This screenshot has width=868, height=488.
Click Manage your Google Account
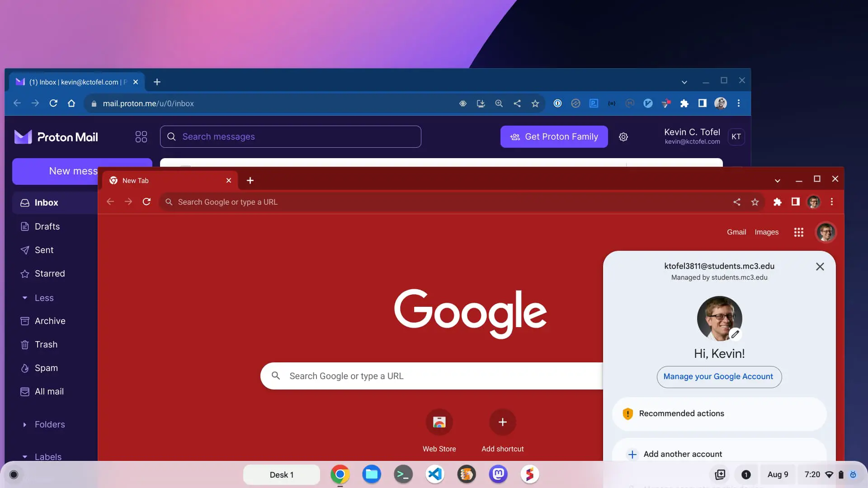719,377
